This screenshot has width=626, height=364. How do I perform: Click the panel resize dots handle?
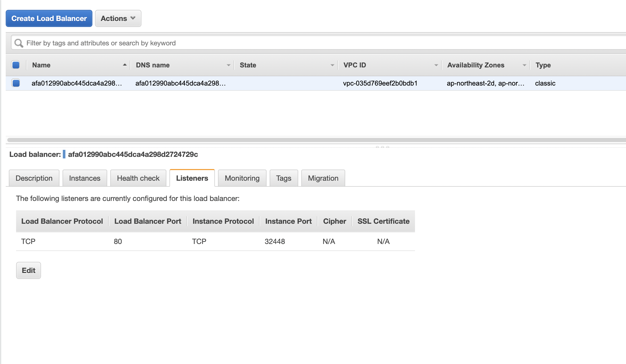pyautogui.click(x=382, y=147)
